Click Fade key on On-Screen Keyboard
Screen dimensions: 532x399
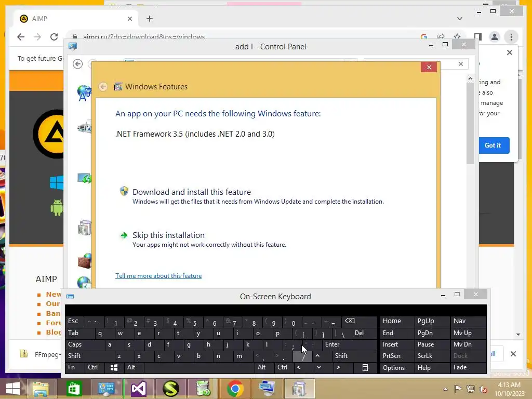point(468,367)
